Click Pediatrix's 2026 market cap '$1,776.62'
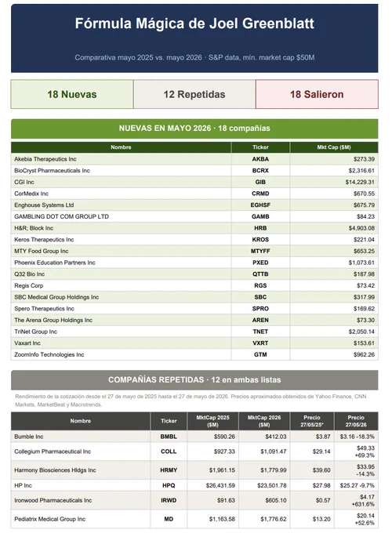 point(274,519)
